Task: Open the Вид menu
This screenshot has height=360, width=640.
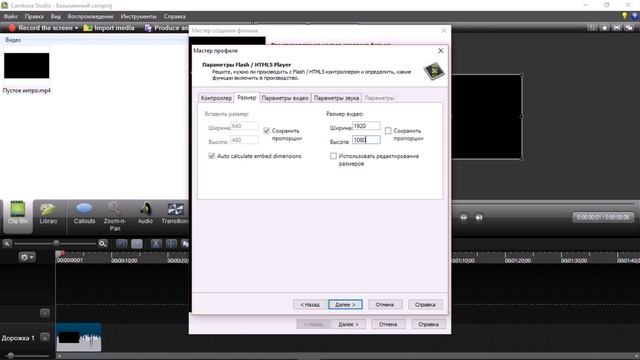Action: 56,16
